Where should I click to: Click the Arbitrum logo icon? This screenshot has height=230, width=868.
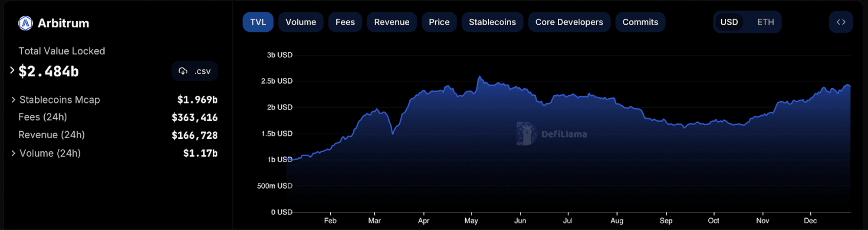pos(26,23)
